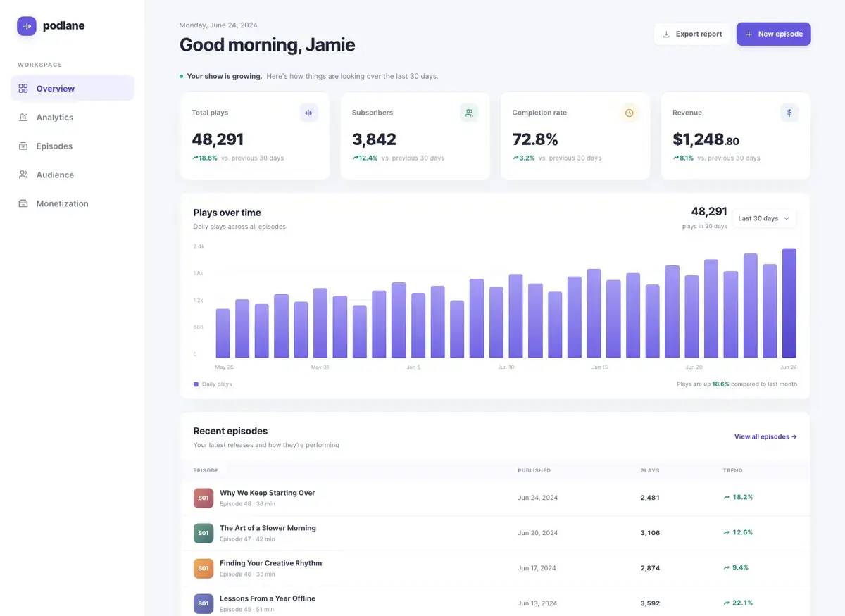Open episode Lessons From a Year Offline
The height and width of the screenshot is (616, 845).
pos(268,598)
